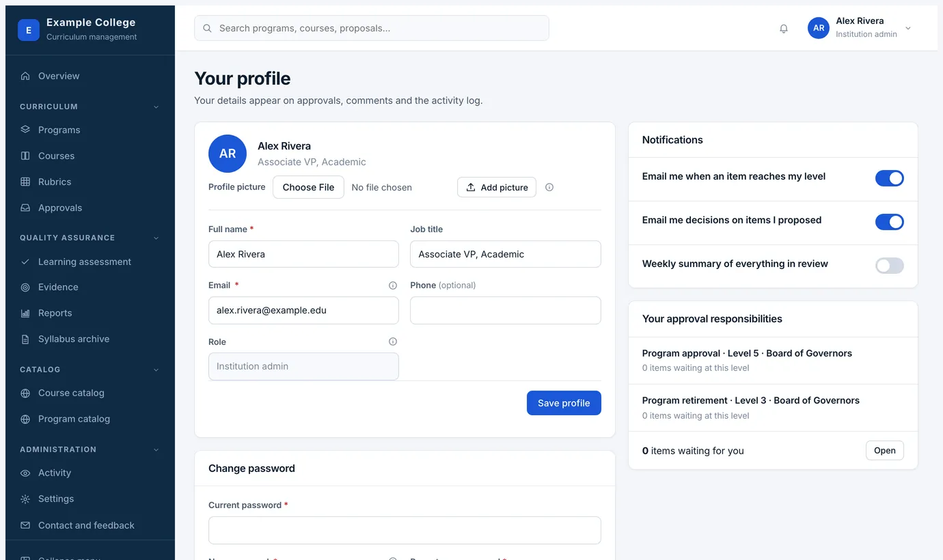Click the Program catalog globe icon
943x560 pixels.
[x=25, y=419]
